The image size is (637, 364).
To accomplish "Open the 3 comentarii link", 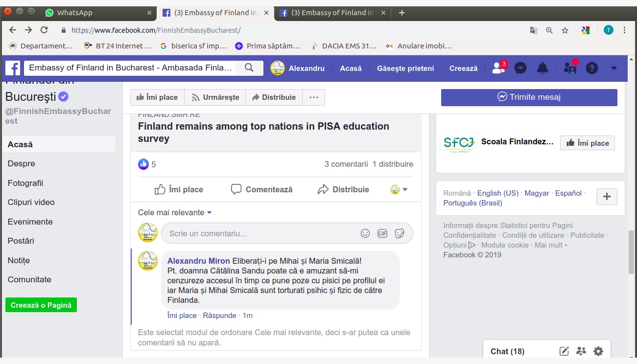I will (x=346, y=164).
